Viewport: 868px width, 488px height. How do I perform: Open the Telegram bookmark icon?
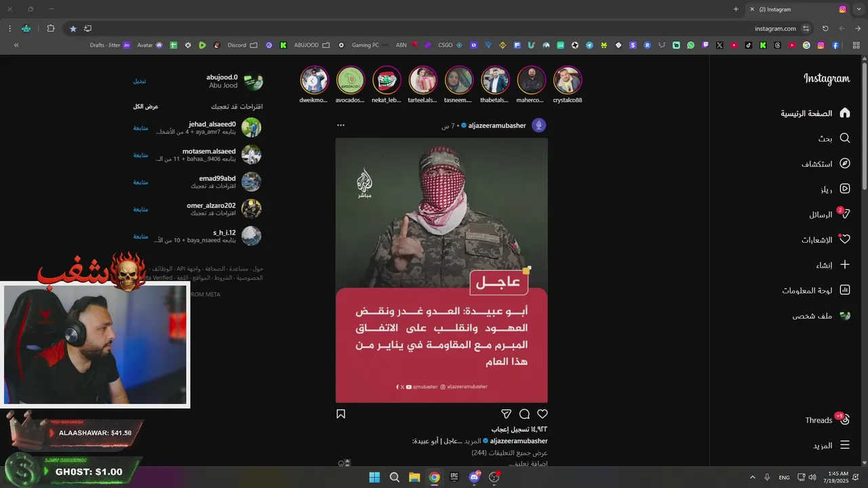pyautogui.click(x=589, y=45)
